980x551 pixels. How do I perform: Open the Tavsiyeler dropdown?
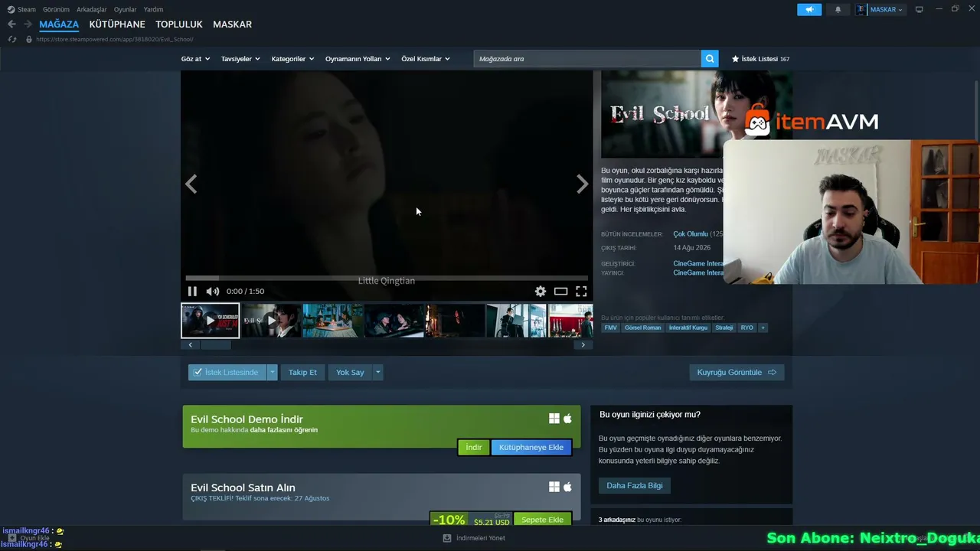pos(240,59)
